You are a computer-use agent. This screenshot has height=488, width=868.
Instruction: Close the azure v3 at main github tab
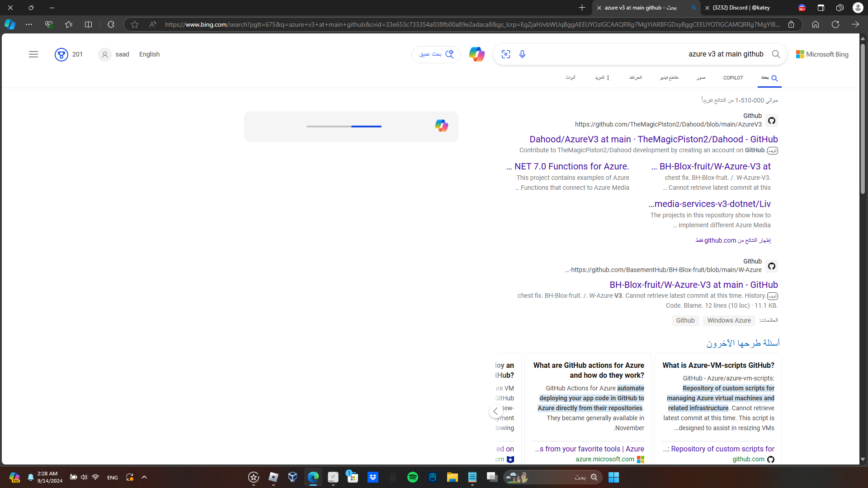point(599,8)
